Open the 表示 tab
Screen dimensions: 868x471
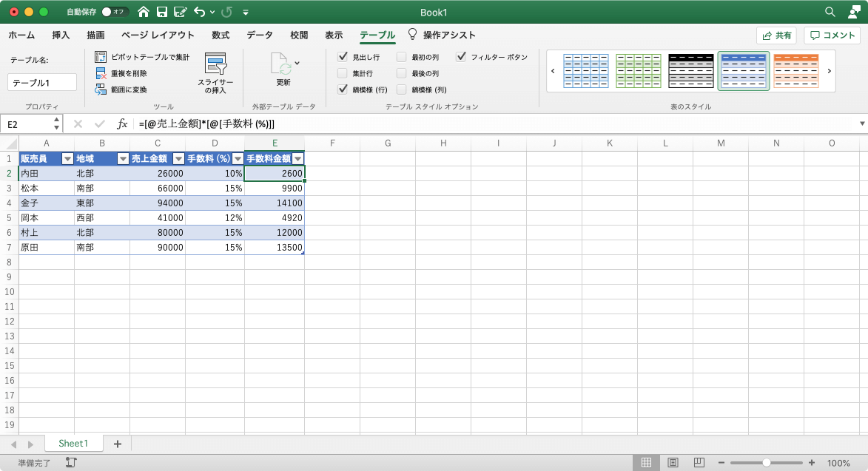[x=334, y=35]
